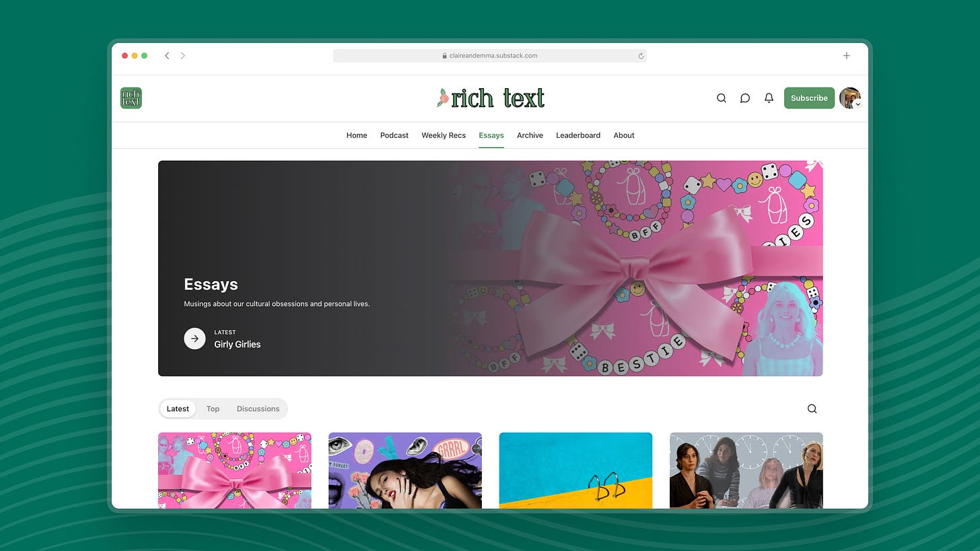The width and height of the screenshot is (980, 551).
Task: Click the browser forward arrow
Action: pos(182,56)
